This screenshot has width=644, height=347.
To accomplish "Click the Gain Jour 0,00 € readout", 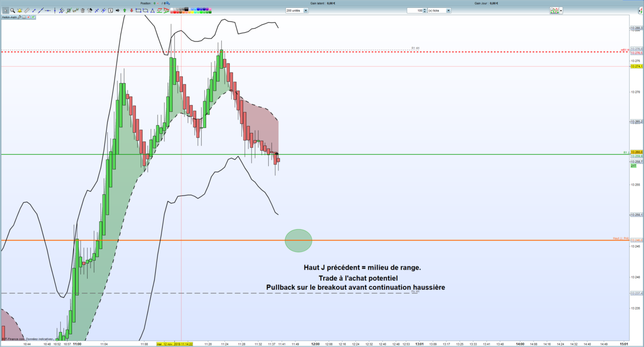I will [x=487, y=3].
